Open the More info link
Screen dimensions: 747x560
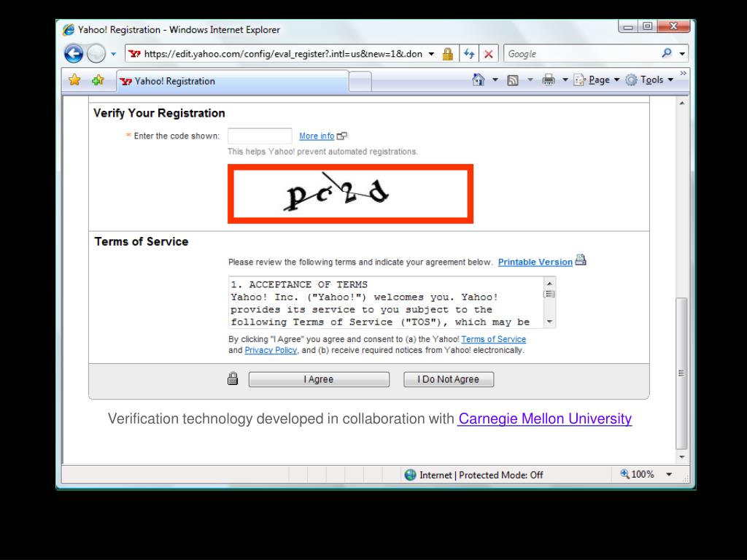pyautogui.click(x=317, y=136)
